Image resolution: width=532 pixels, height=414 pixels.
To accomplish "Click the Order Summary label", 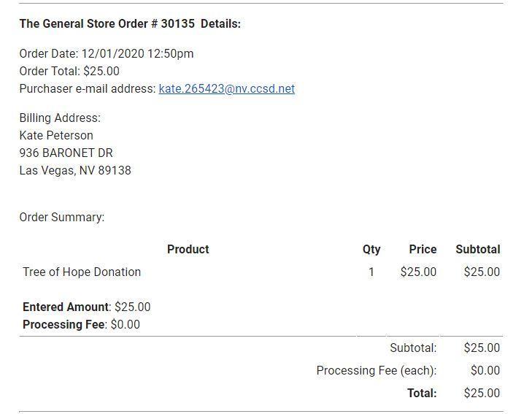I will (62, 218).
